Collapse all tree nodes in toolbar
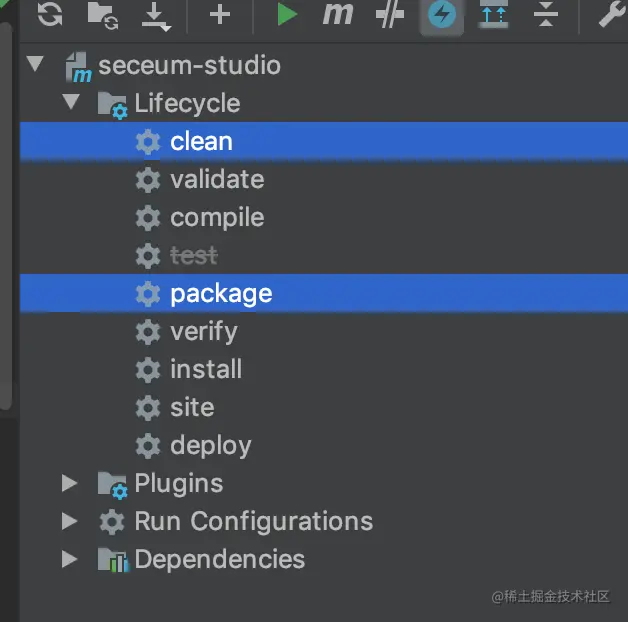Screen dimensions: 628x622 (544, 14)
